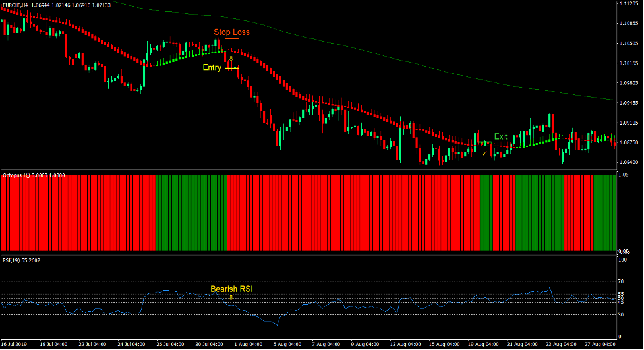The image size is (644, 350).
Task: Click the 1 Aug 04:00 date label
Action: [x=248, y=344]
